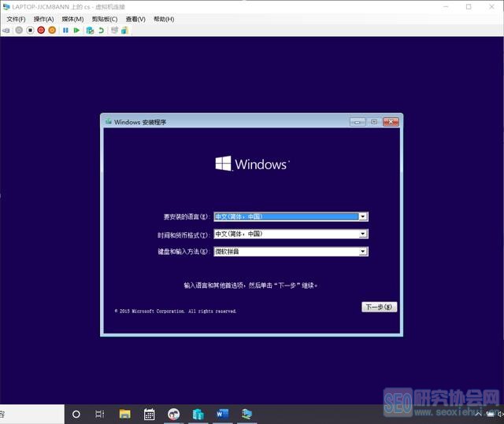Send Ctrl+Alt+Del using the toolbar icon
The image size is (504, 424).
point(6,31)
